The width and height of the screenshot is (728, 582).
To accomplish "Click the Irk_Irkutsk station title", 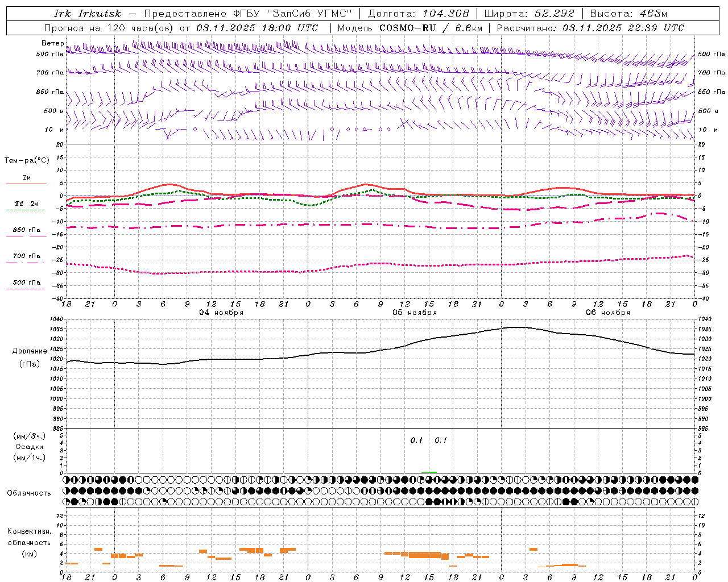I will click(88, 14).
